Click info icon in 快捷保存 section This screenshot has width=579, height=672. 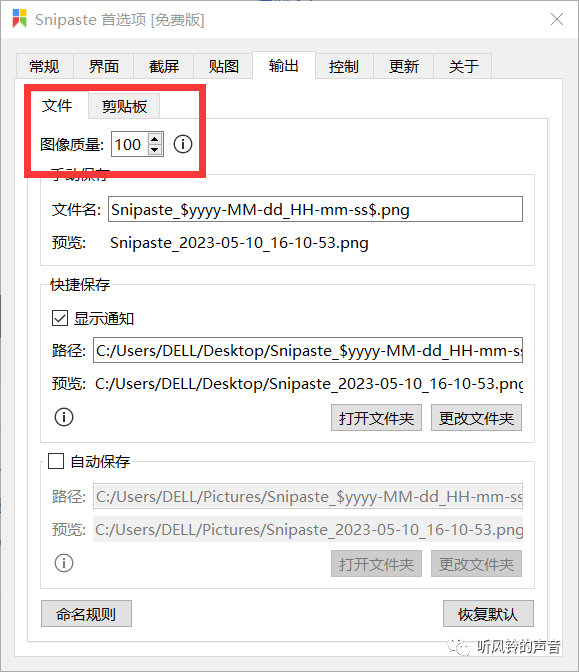click(x=64, y=417)
